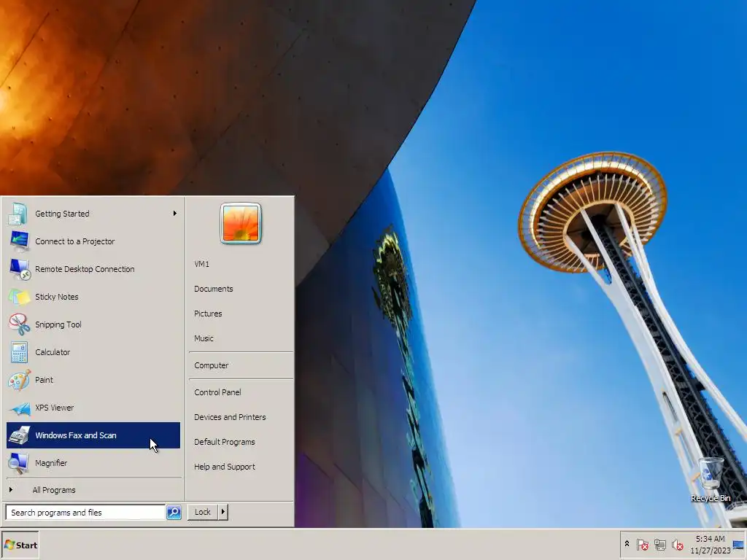The width and height of the screenshot is (747, 560).
Task: Click the Show Desktop icon in tray
Action: point(739,545)
